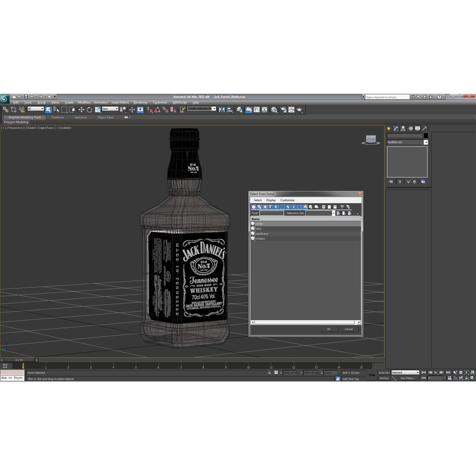The height and width of the screenshot is (476, 476).
Task: Open the Curve Editor
Action: 257,110
